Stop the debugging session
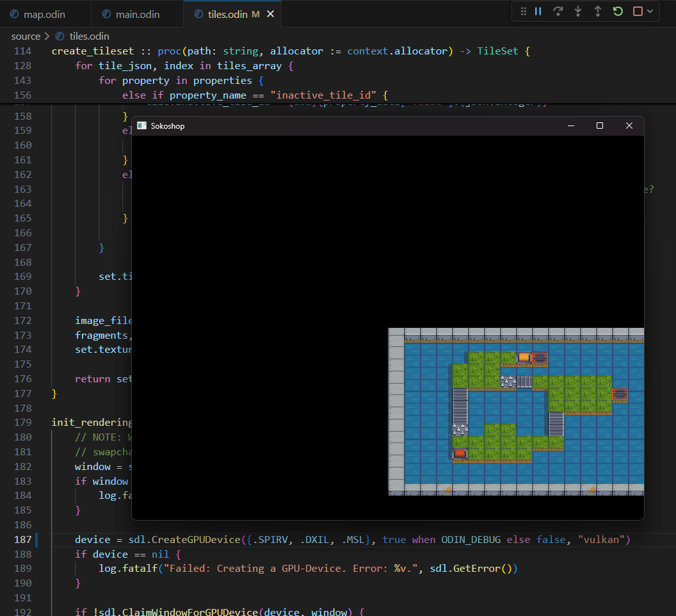Image resolution: width=676 pixels, height=616 pixels. pyautogui.click(x=638, y=12)
